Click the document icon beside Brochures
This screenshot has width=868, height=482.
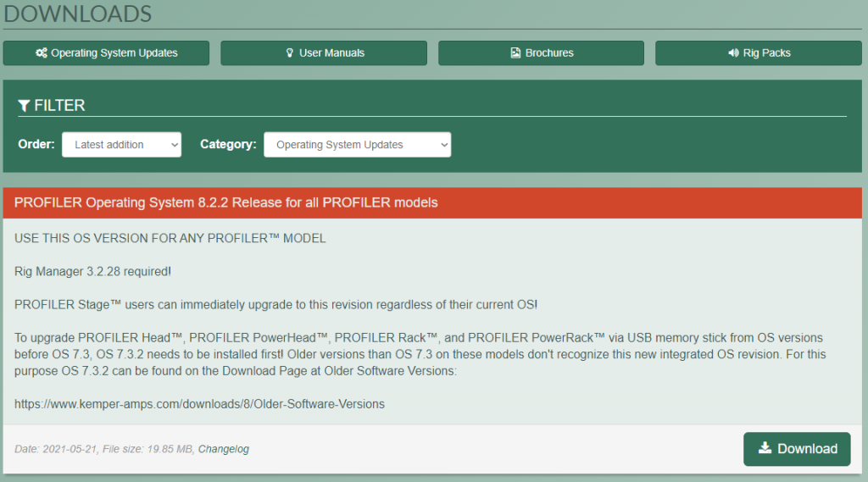[x=515, y=53]
